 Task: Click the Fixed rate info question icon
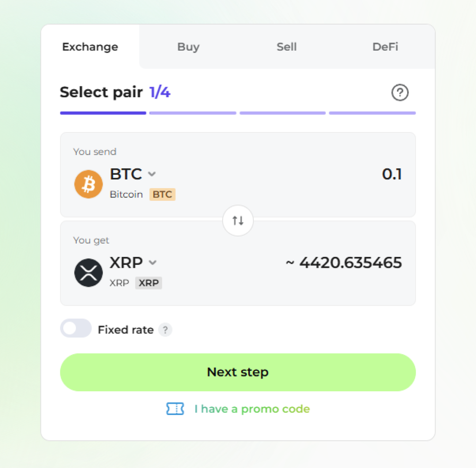[165, 330]
